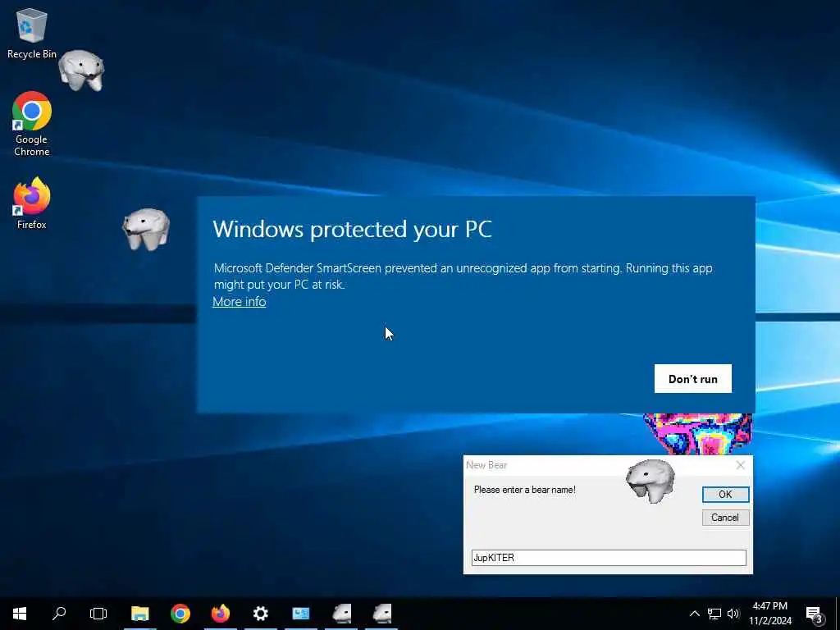Switch to the blue window app on taskbar

[x=300, y=614]
